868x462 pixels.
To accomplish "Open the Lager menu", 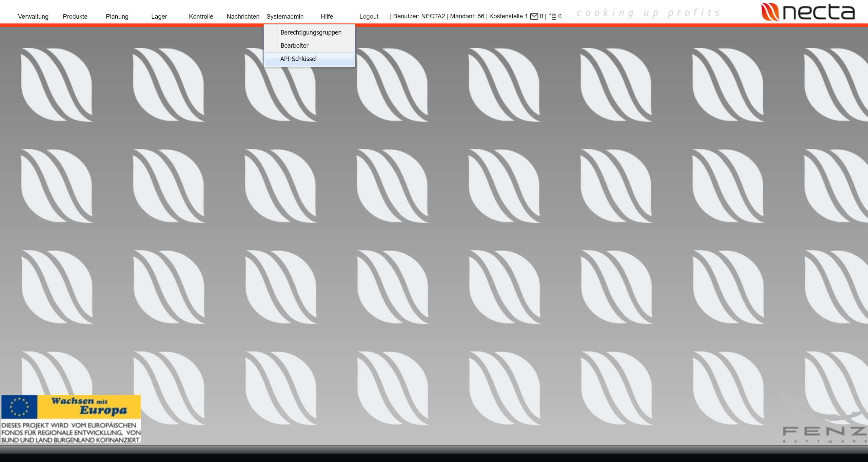I will [159, 17].
